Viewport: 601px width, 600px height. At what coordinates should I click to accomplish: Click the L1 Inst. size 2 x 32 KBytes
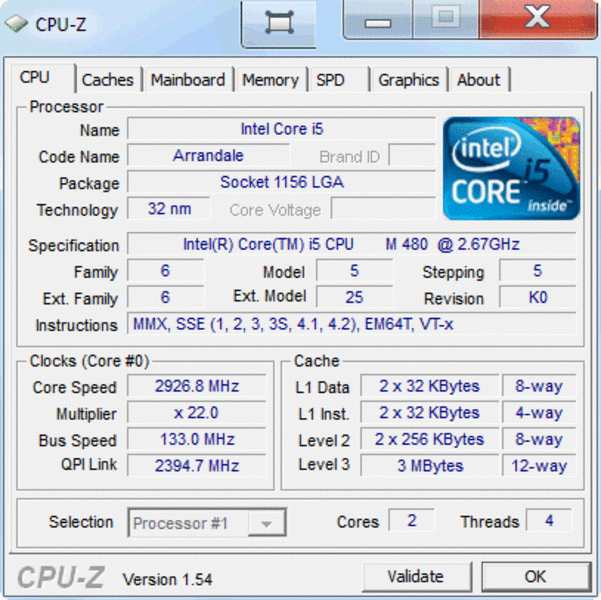coord(430,413)
